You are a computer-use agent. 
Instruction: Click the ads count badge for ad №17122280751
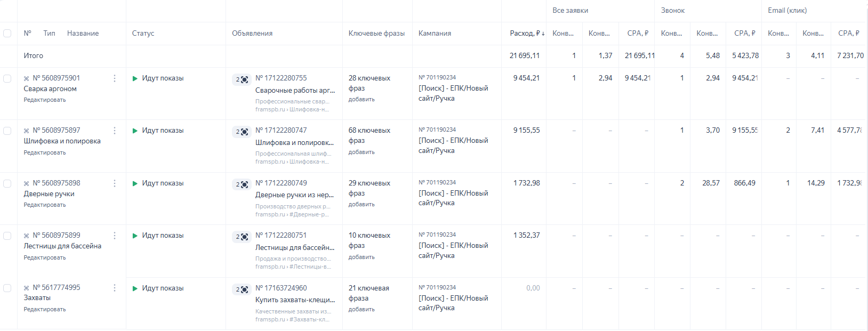click(x=242, y=237)
